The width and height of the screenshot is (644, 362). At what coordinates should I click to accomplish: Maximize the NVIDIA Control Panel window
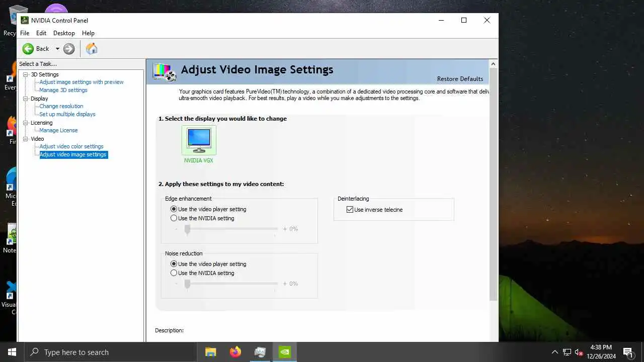(x=464, y=20)
